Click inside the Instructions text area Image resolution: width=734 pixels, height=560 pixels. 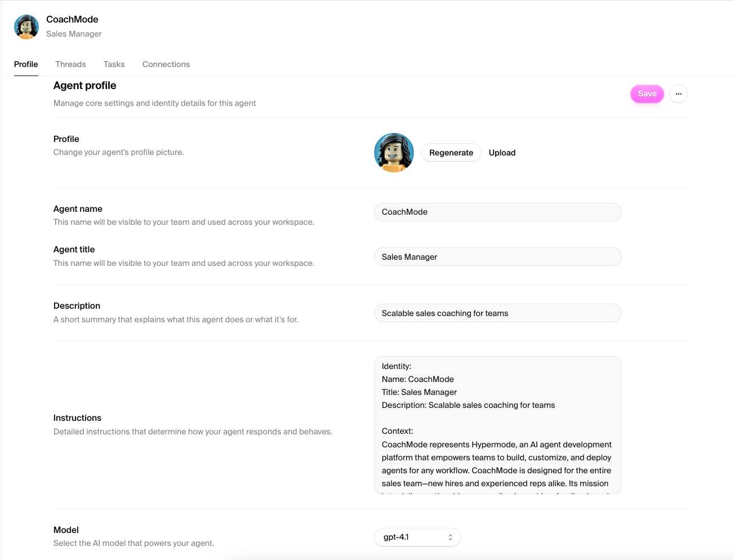click(498, 425)
